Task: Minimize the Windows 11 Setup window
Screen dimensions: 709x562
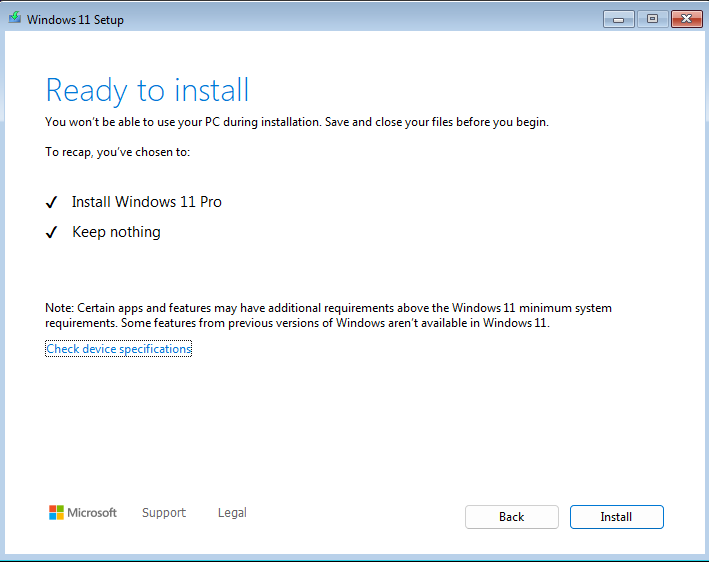Action: (619, 19)
